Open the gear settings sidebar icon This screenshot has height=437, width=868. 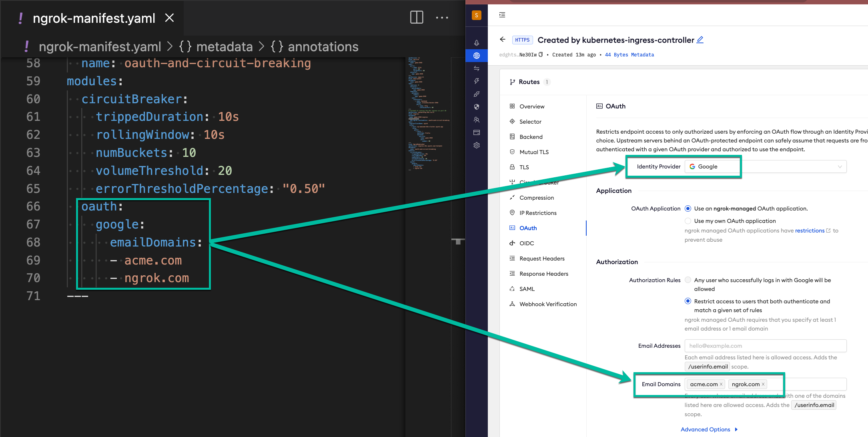click(476, 145)
